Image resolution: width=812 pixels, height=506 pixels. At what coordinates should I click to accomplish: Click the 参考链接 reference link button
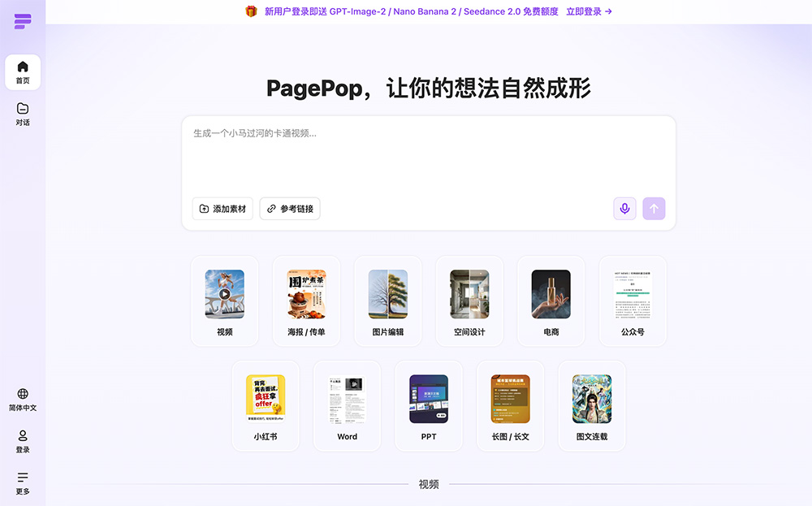[290, 209]
